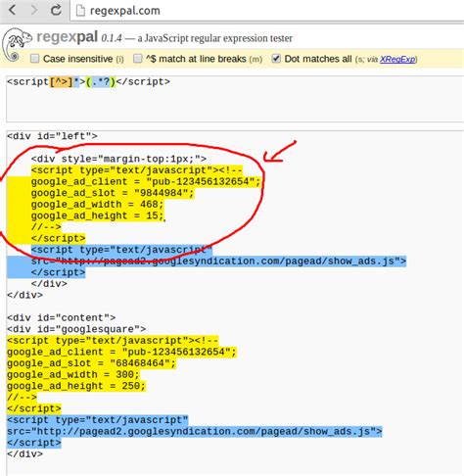Click the google_ad_height = 250 line

pyautogui.click(x=76, y=386)
